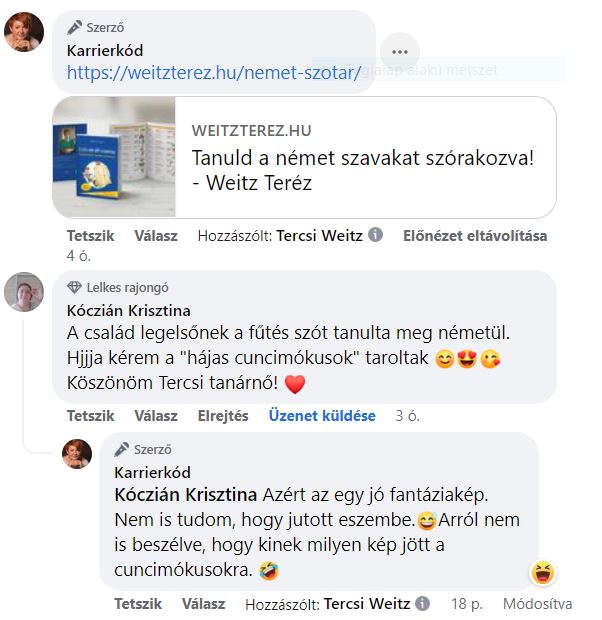Remove link preview with Előnézet eltávolítása

pyautogui.click(x=475, y=236)
